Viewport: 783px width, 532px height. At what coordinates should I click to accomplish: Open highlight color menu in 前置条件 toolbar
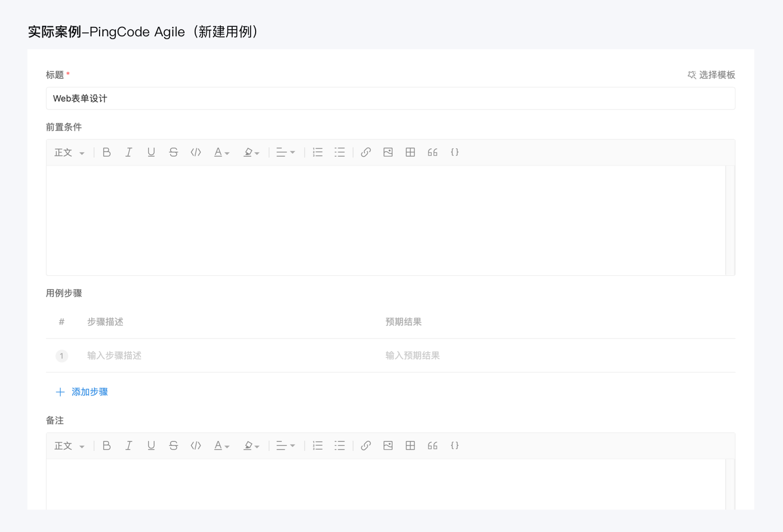coord(252,152)
